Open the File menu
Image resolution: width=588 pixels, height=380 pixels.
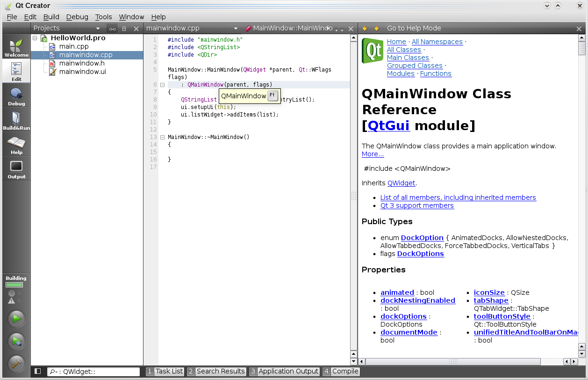[12, 17]
